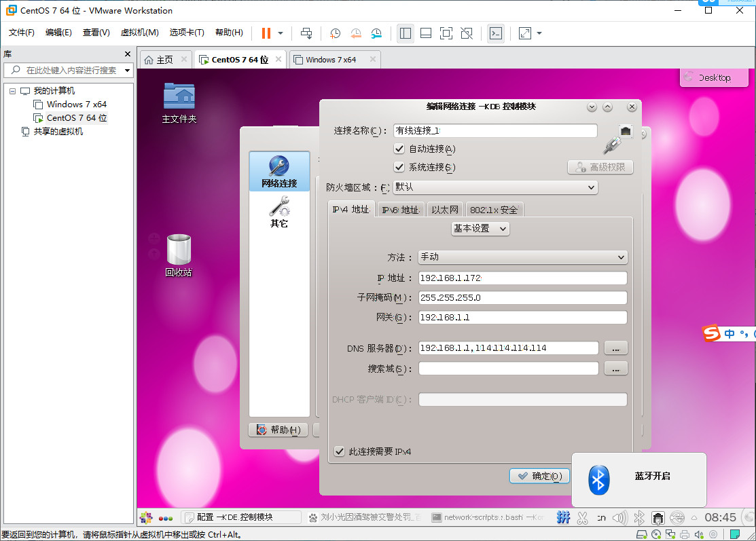Disable the 此连接需要 IPv4 checkbox
The image size is (756, 541).
click(339, 451)
